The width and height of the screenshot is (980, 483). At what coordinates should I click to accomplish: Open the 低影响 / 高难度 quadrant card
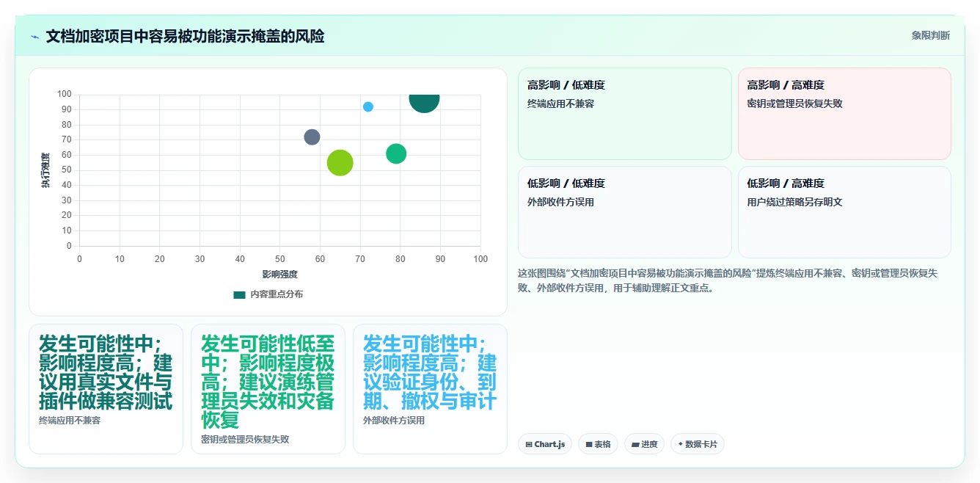pos(844,212)
